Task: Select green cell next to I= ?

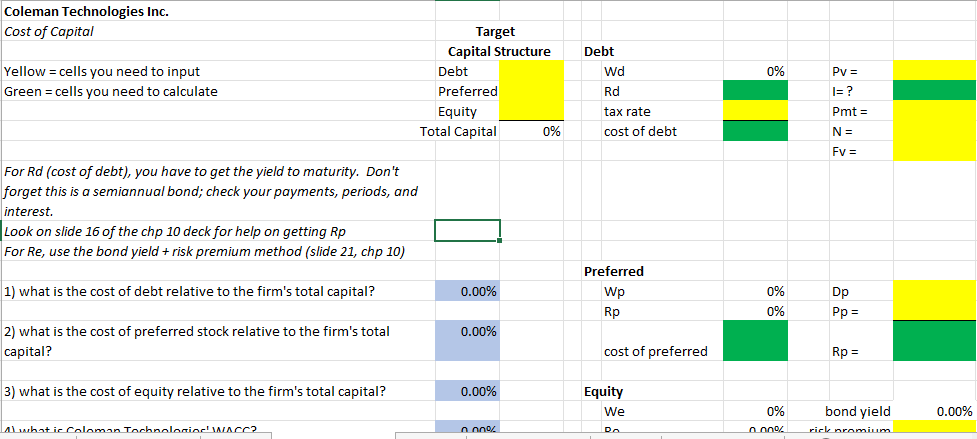Action: (935, 90)
